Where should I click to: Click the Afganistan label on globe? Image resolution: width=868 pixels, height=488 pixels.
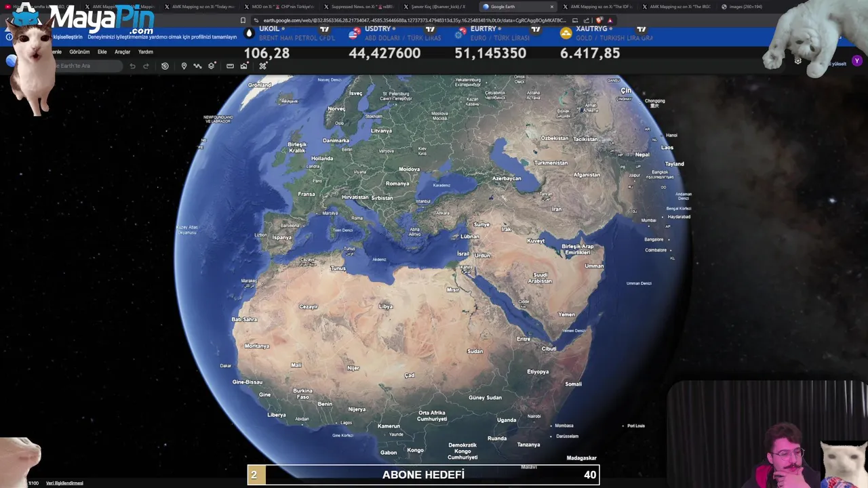pos(587,174)
